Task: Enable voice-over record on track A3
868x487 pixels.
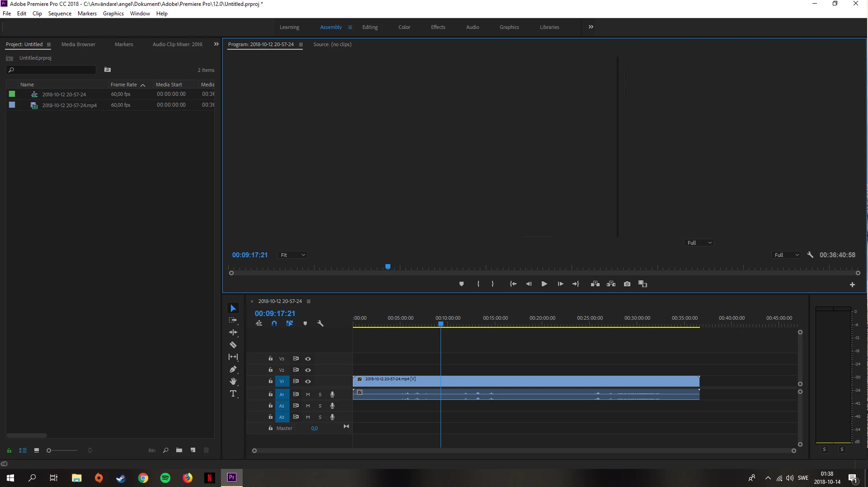Action: (x=332, y=417)
